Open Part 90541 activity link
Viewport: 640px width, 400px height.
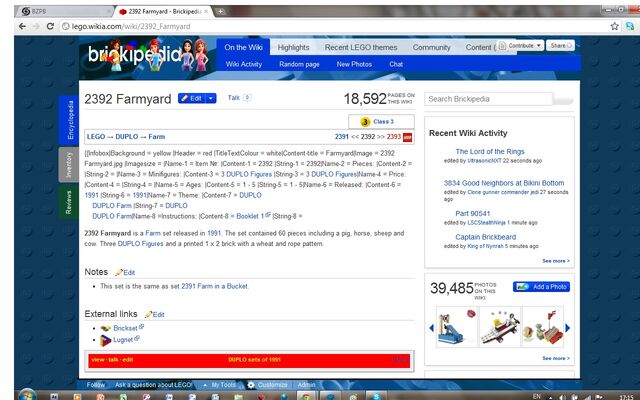pos(473,213)
